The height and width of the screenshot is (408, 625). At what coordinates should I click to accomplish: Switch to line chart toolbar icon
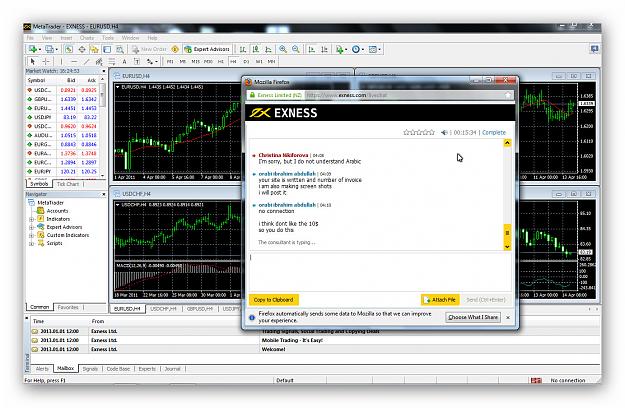click(268, 49)
